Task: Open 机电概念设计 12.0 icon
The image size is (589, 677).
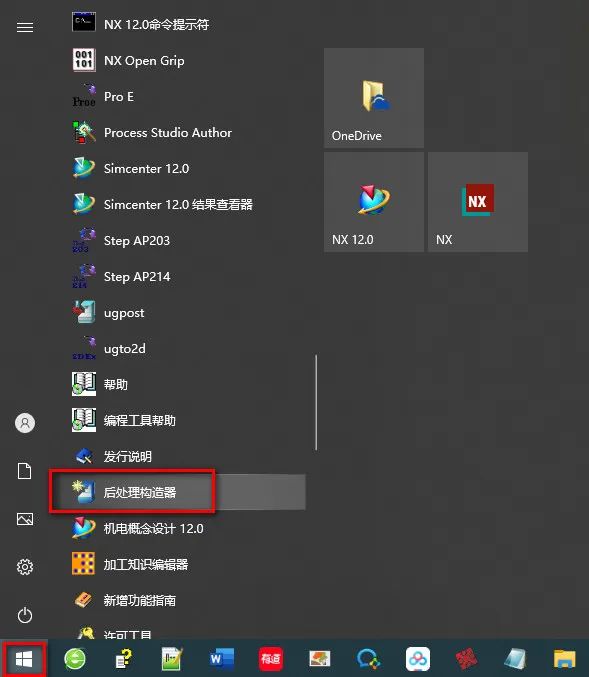Action: 83,528
